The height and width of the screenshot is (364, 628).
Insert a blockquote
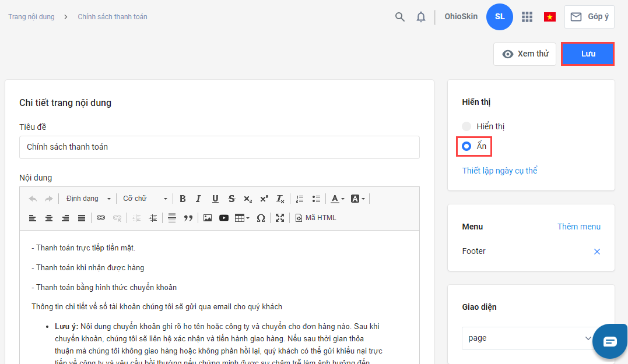(188, 218)
